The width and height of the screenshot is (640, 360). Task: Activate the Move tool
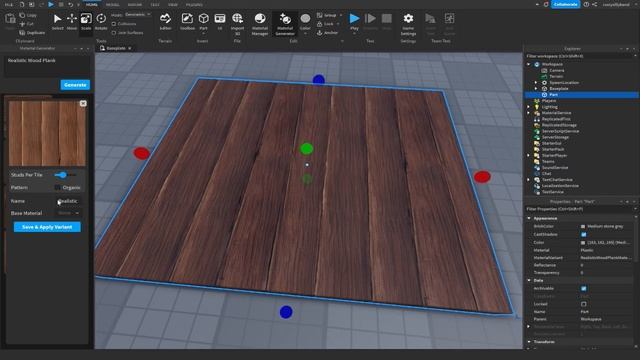coord(72,22)
